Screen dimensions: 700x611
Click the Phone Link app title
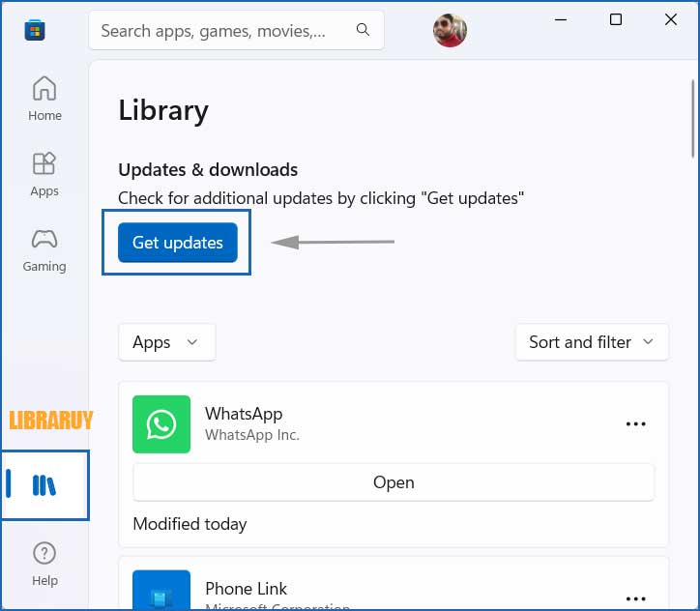(x=246, y=589)
